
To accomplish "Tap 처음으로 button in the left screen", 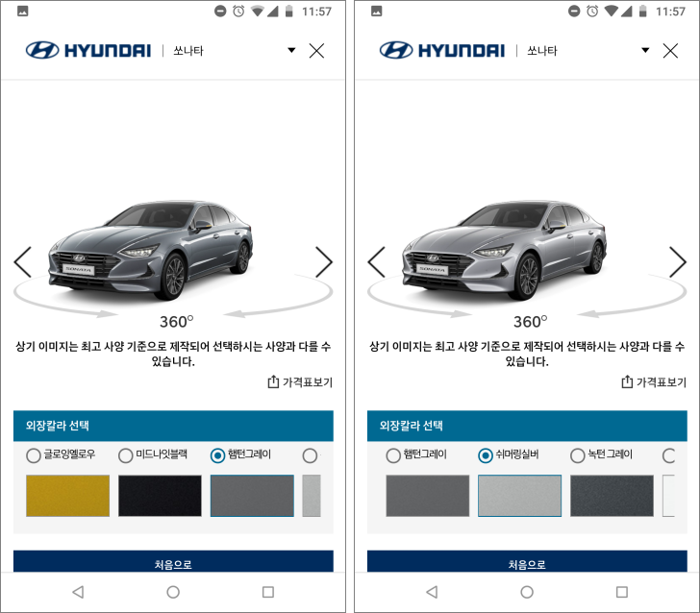I will (173, 561).
